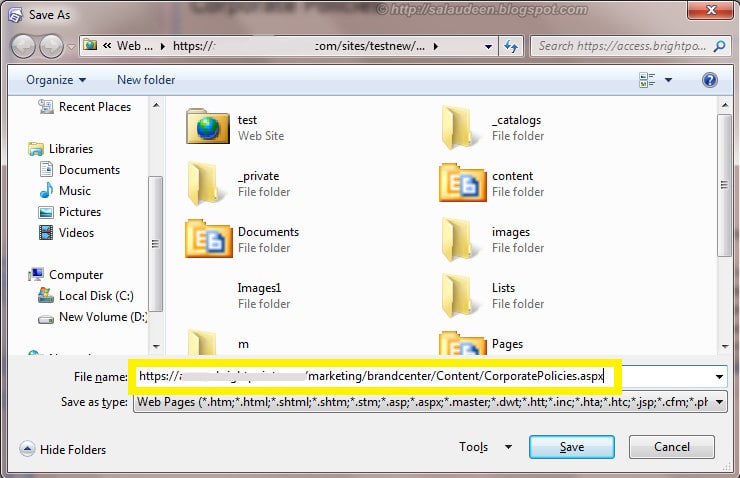The width and height of the screenshot is (740, 478).
Task: Click file list scrollbar up arrow
Action: (724, 105)
